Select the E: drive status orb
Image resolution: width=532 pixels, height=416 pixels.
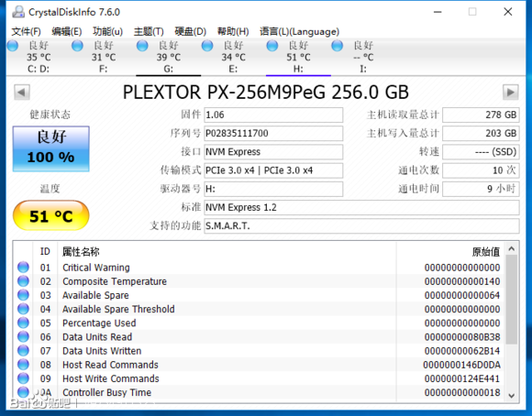pyautogui.click(x=207, y=46)
